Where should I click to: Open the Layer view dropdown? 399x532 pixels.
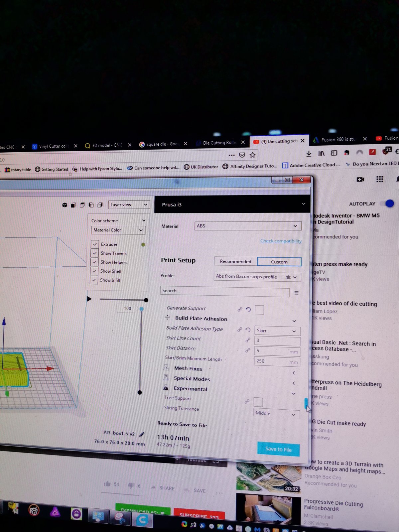[129, 205]
